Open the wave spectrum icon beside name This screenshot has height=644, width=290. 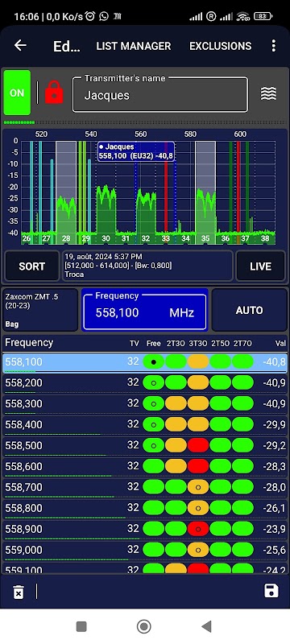268,94
